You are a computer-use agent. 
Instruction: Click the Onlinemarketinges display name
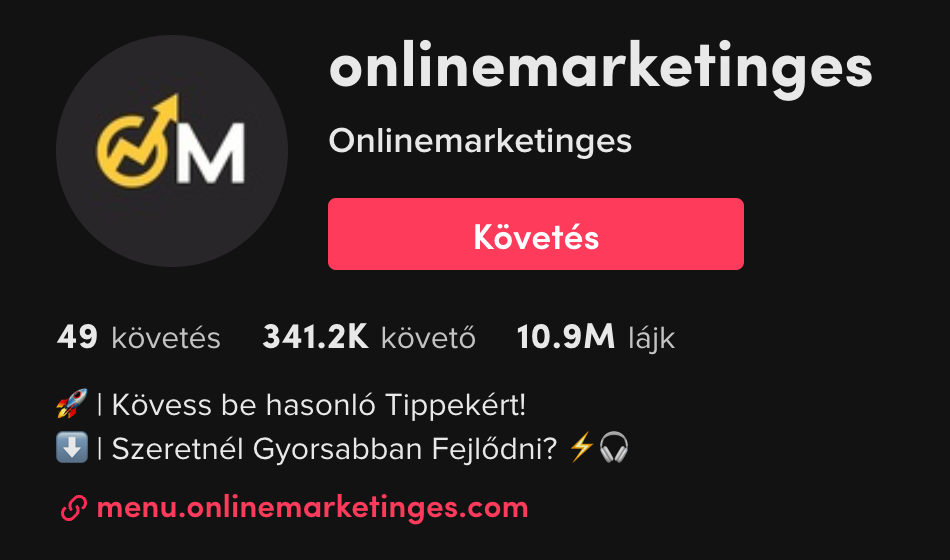pyautogui.click(x=480, y=141)
